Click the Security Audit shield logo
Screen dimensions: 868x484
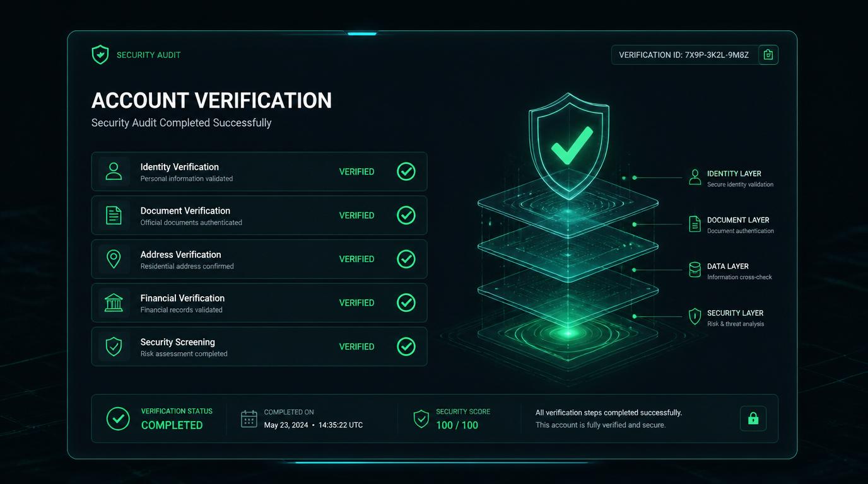100,55
